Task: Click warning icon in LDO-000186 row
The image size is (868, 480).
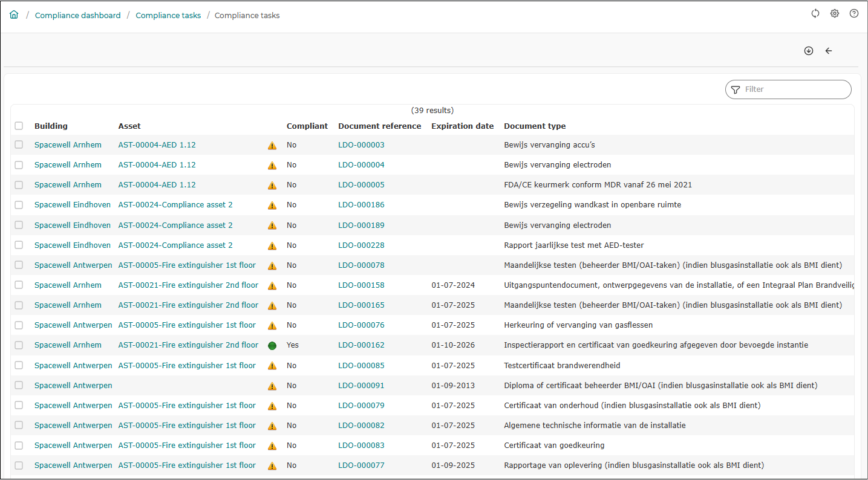Action: 272,206
